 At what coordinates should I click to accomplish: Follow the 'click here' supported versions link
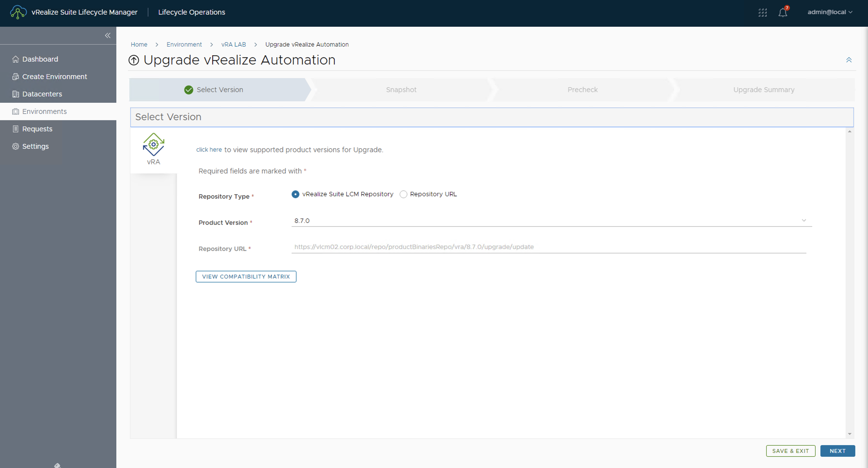[x=209, y=150]
